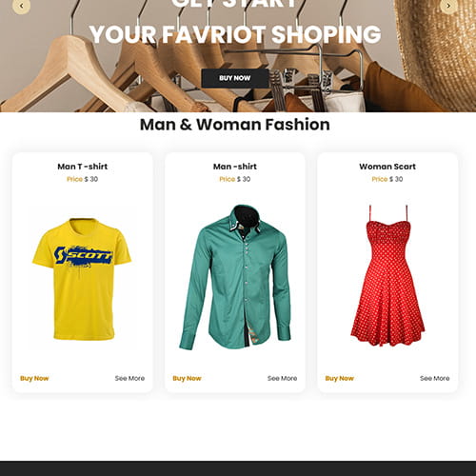Click the Woman Scarf product title
The height and width of the screenshot is (476, 476).
pos(387,167)
